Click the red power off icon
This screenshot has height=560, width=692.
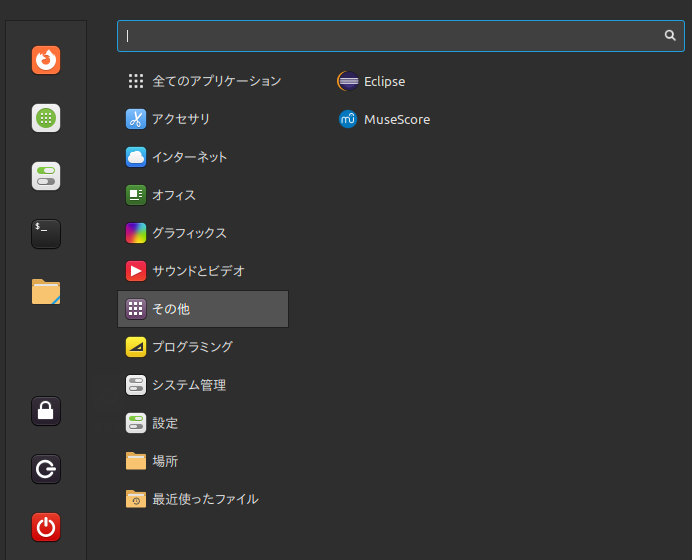46,527
